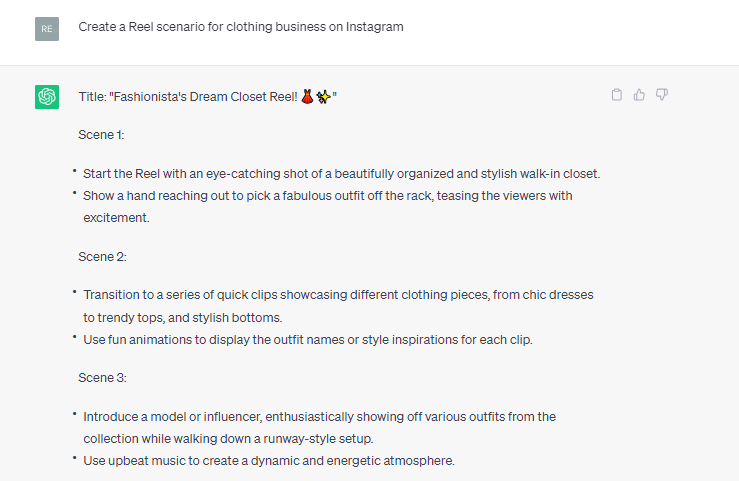Click the user prompt about Reel scenario
739x481 pixels.
tap(241, 27)
